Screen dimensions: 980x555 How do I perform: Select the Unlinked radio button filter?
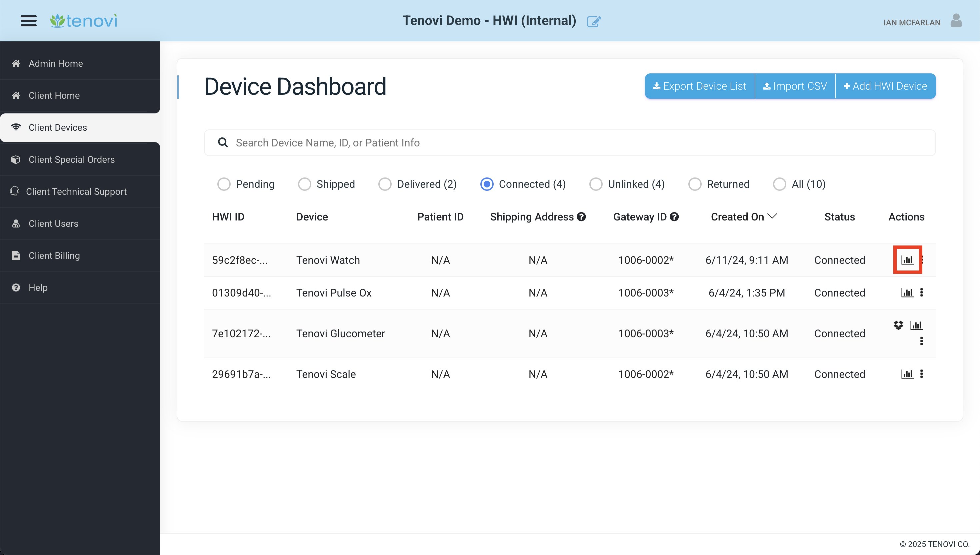pos(595,184)
